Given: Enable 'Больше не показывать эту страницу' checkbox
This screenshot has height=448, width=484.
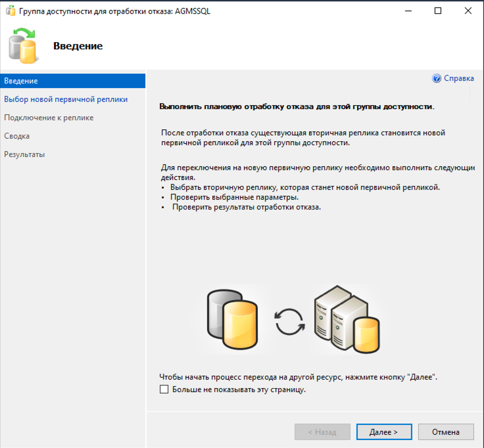Looking at the screenshot, I should [x=164, y=389].
